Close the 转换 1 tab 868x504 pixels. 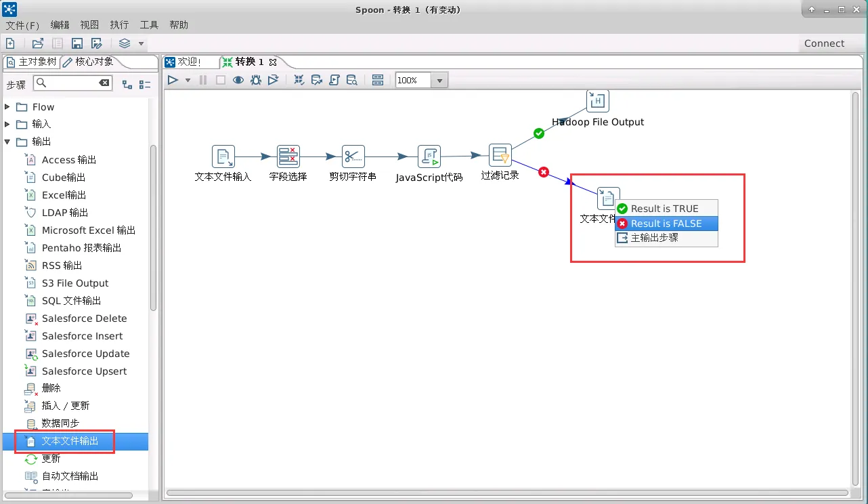point(274,62)
